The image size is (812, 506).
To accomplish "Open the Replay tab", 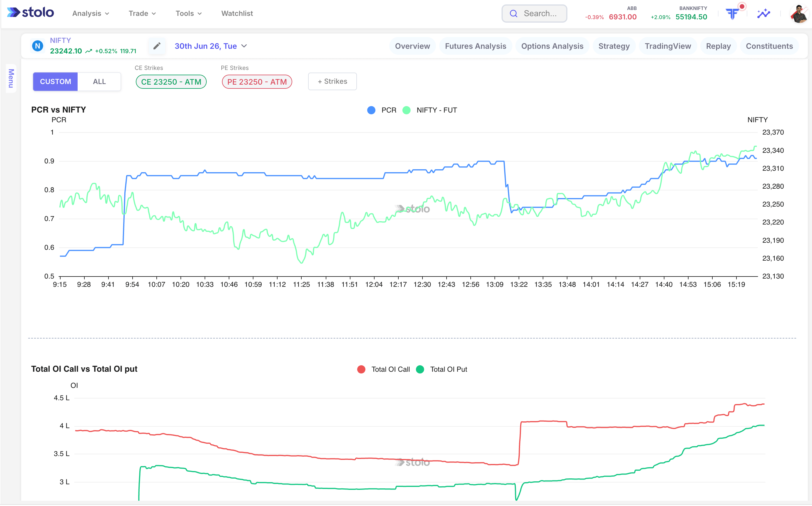I will [718, 46].
